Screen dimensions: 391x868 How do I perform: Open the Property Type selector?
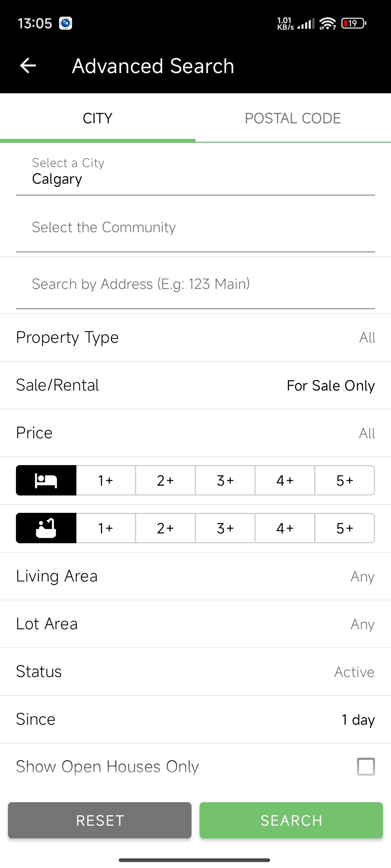tap(195, 337)
